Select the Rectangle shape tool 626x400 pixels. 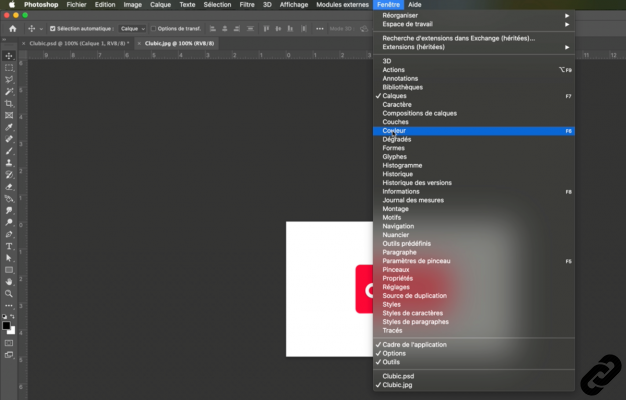click(x=9, y=270)
